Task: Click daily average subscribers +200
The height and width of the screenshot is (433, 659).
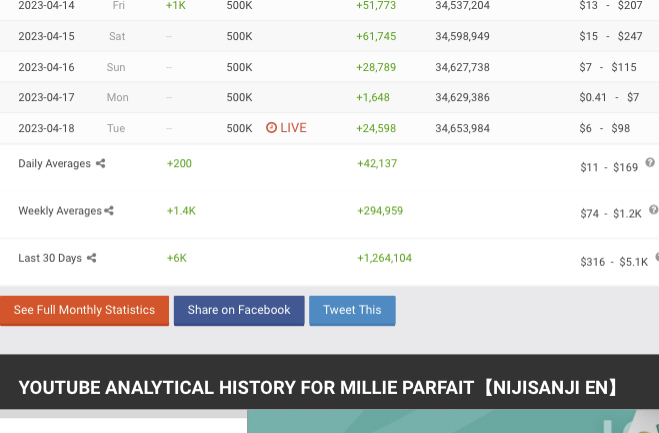Action: click(x=179, y=164)
